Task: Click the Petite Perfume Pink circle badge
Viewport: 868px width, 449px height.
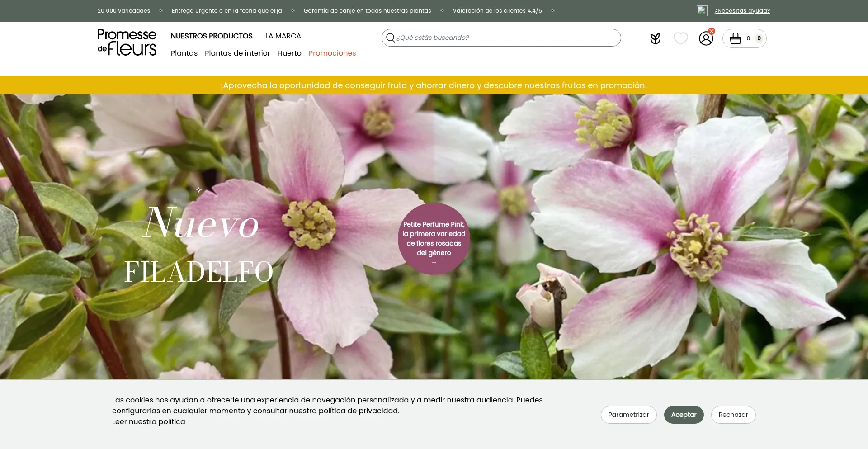Action: [x=434, y=239]
